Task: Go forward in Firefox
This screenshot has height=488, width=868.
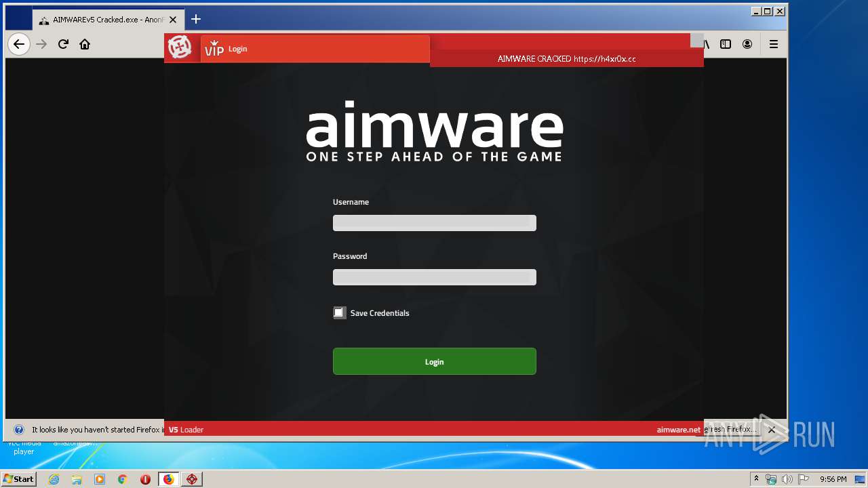Action: tap(41, 44)
